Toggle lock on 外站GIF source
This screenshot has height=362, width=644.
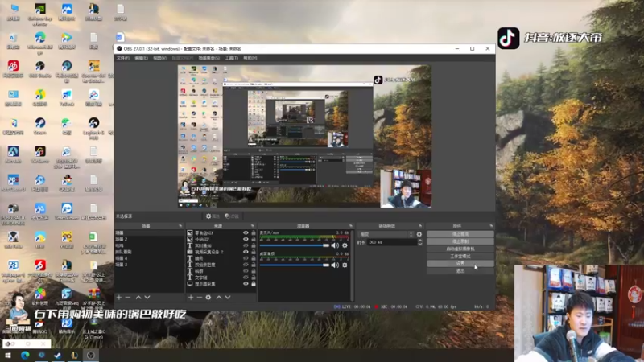coord(254,239)
